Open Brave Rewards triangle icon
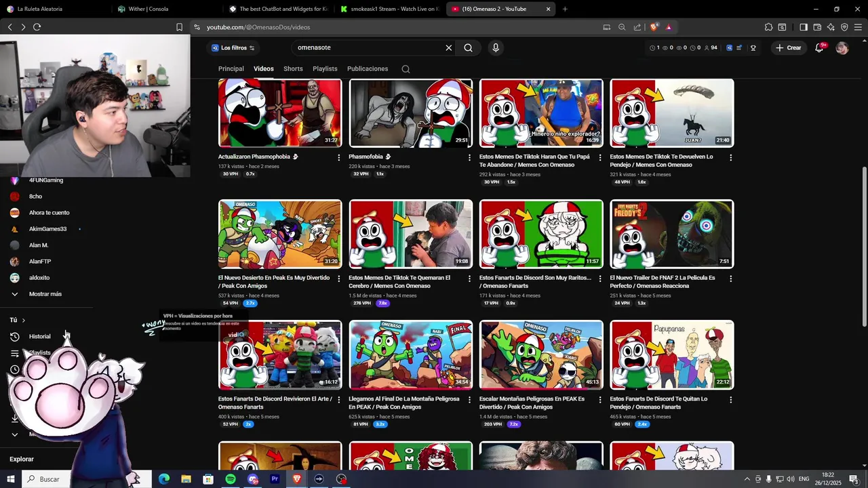868x488 pixels. (669, 27)
